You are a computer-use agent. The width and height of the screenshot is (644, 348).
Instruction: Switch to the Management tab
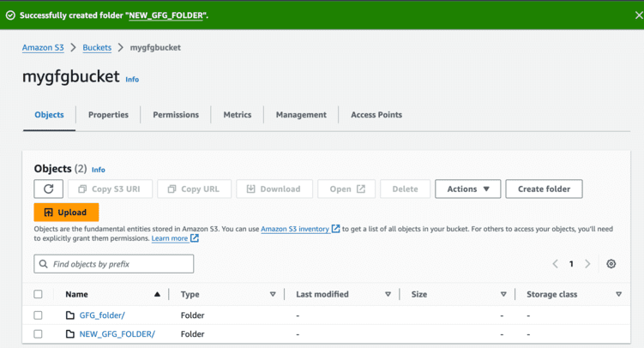pos(301,115)
